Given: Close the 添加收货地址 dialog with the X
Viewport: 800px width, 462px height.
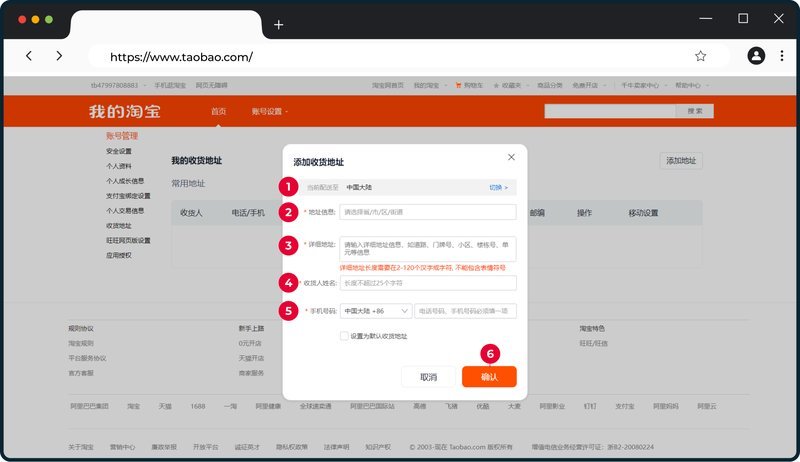Looking at the screenshot, I should tap(511, 157).
